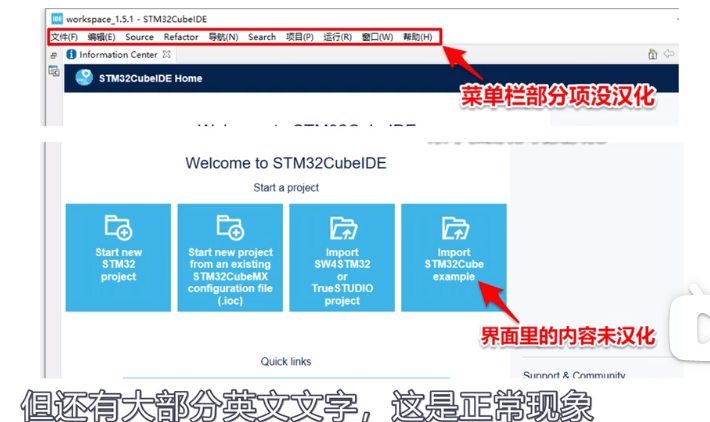Screen dimensions: 710x422
Task: Click Start new project from existing .ioc tile
Action: tap(230, 258)
